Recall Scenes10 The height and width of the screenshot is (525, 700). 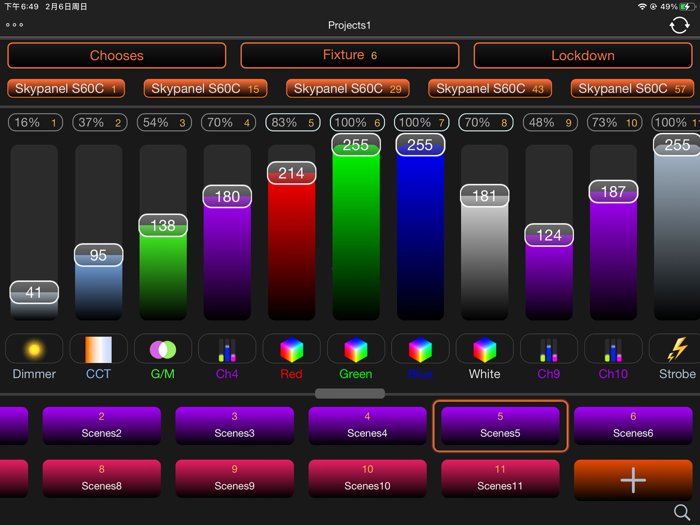[367, 478]
